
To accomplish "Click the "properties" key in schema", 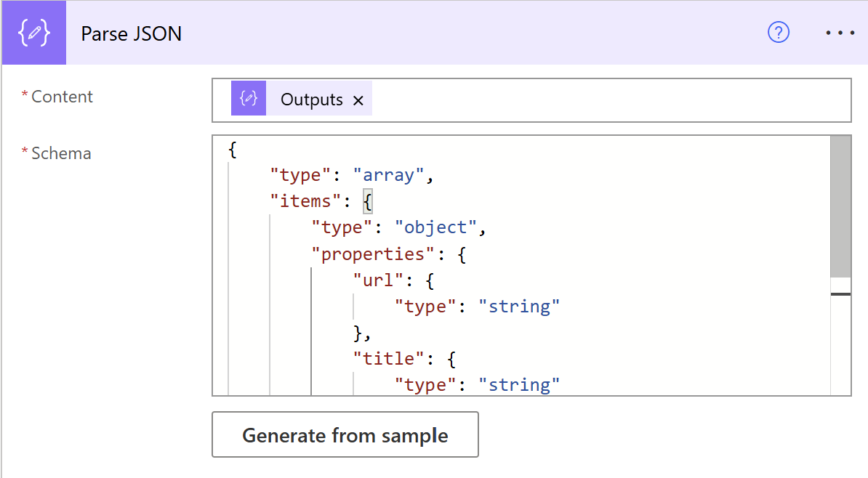I will point(372,254).
